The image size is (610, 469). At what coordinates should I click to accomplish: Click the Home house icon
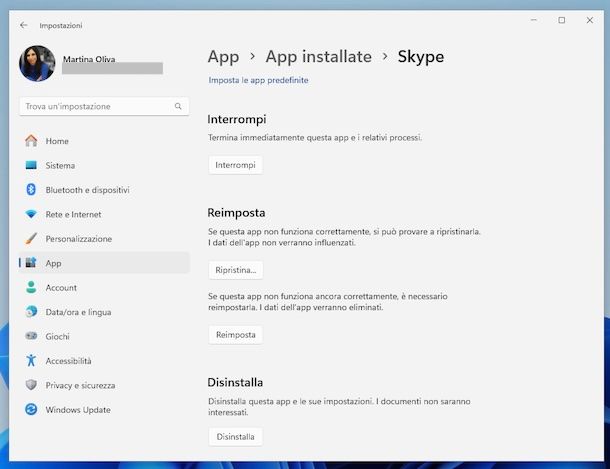[x=31, y=141]
